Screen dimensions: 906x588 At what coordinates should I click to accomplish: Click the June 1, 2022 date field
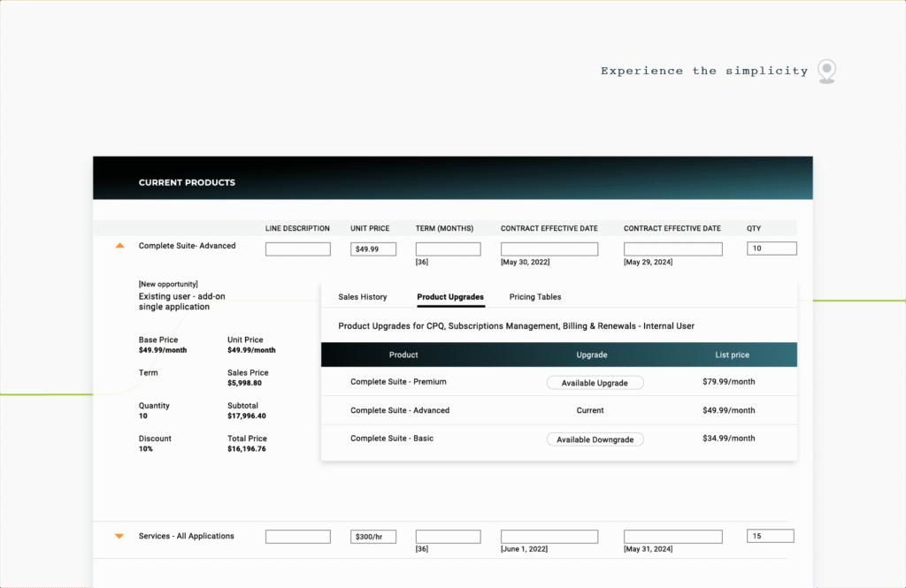click(549, 537)
